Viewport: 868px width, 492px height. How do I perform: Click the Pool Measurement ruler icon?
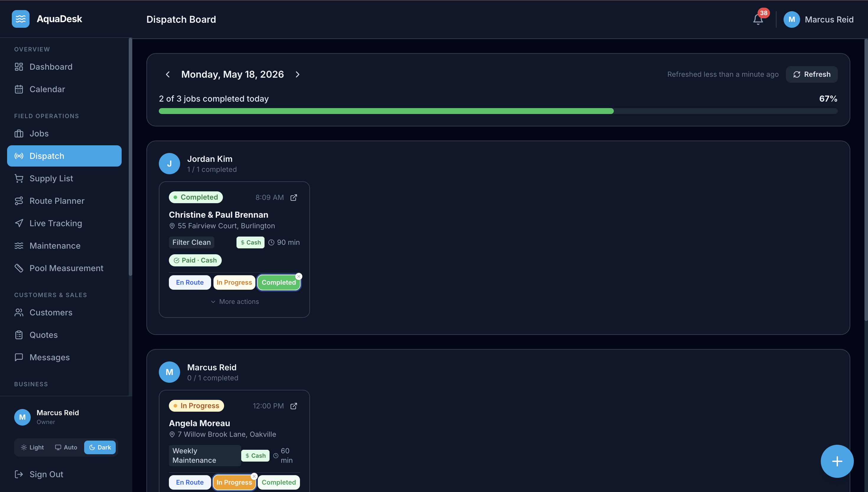(x=19, y=268)
